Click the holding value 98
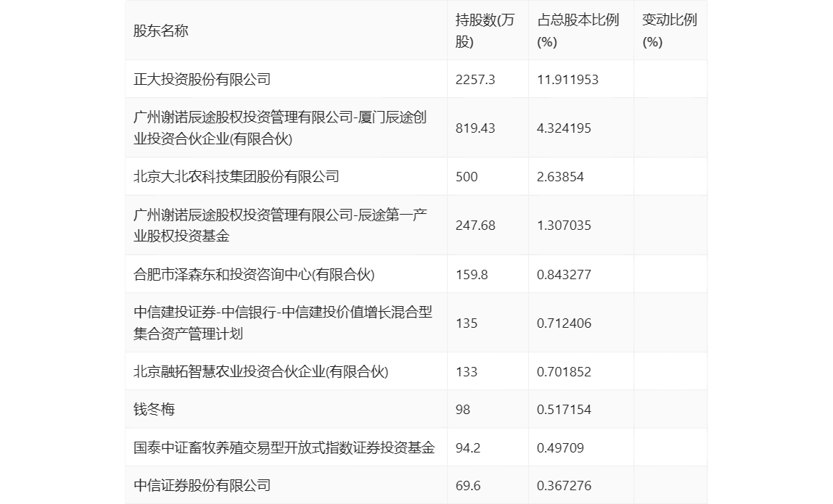833x504 pixels. [463, 410]
